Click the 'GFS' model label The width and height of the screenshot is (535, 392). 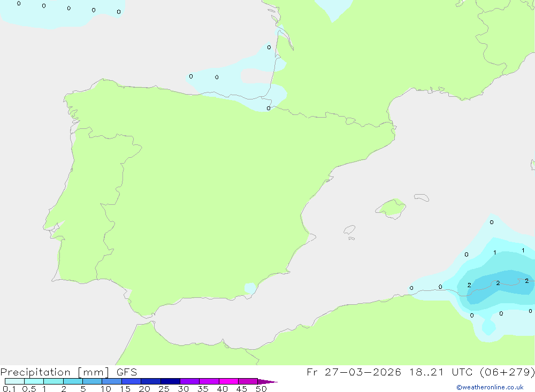pyautogui.click(x=127, y=372)
